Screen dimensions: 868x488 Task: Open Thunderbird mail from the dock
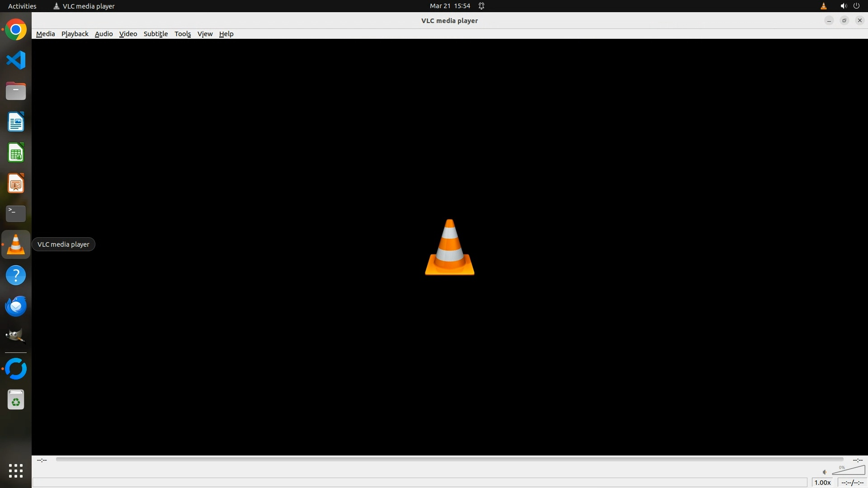[16, 306]
